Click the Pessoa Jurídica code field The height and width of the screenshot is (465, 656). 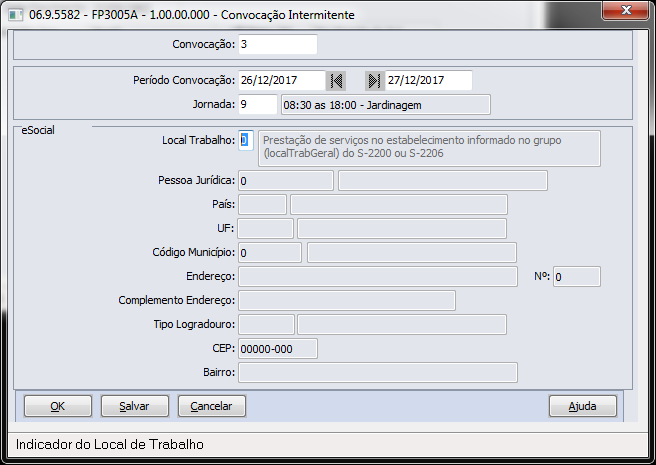[286, 181]
